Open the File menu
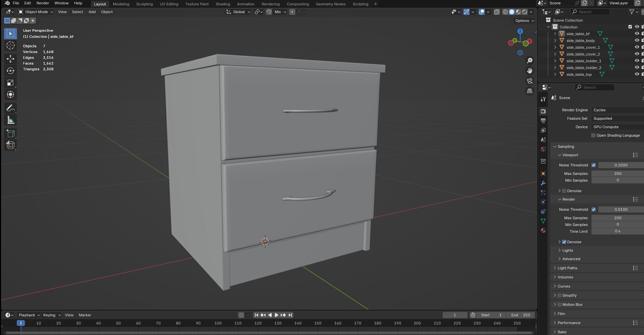 point(16,3)
